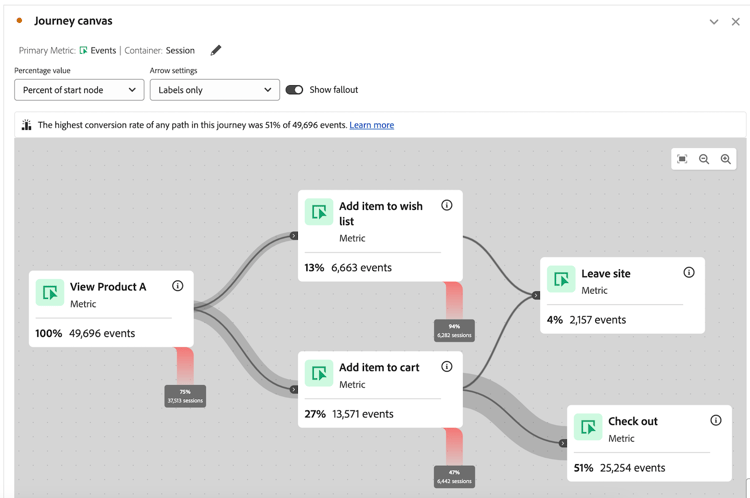The width and height of the screenshot is (750, 498).
Task: Open info for Add item to cart
Action: coord(446,366)
